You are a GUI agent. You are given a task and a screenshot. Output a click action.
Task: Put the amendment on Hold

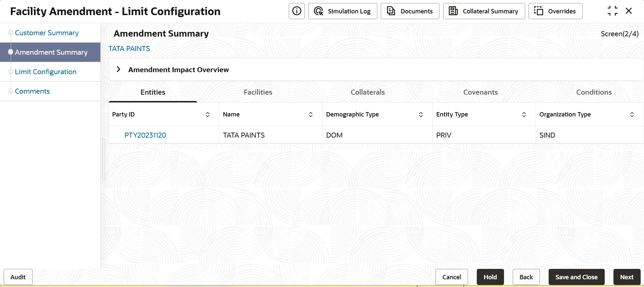tap(490, 277)
